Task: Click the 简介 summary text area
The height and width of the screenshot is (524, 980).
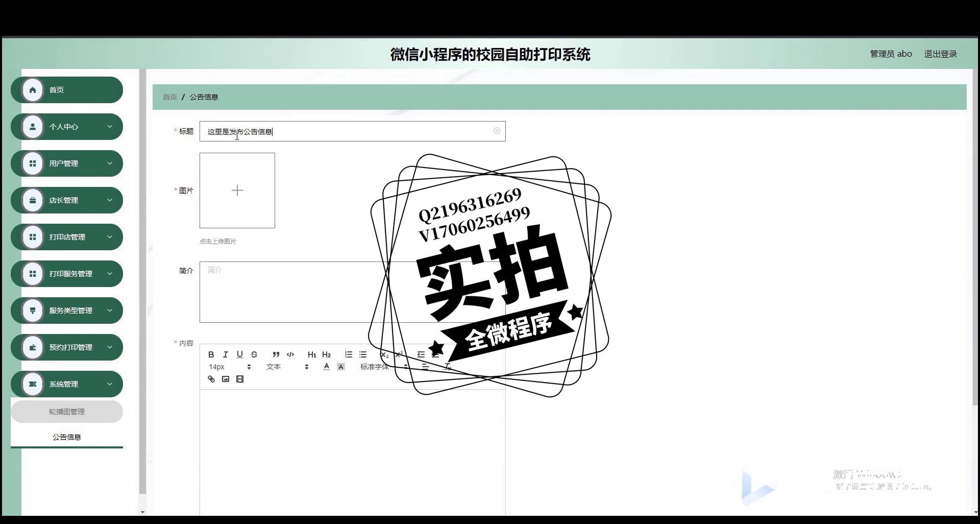Action: point(353,292)
